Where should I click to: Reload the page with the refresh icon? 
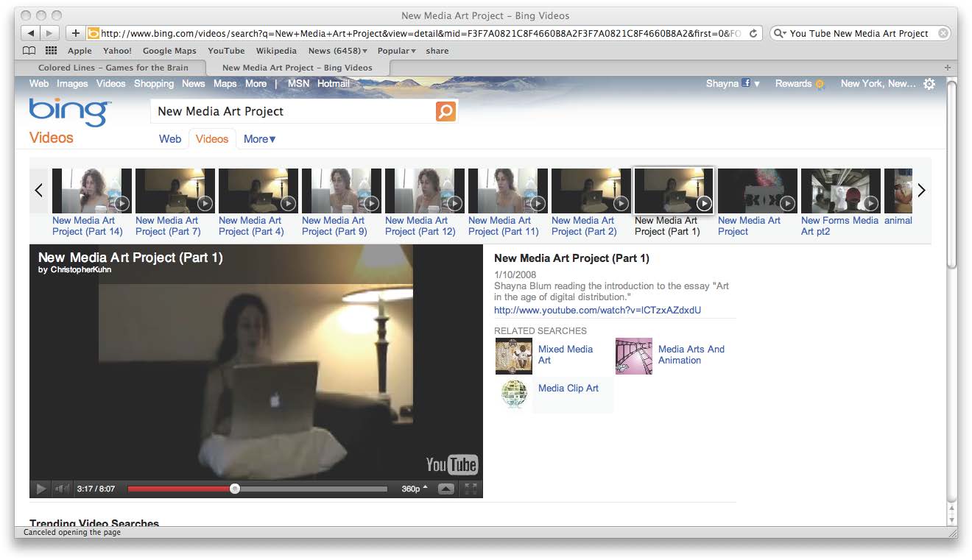(x=753, y=33)
